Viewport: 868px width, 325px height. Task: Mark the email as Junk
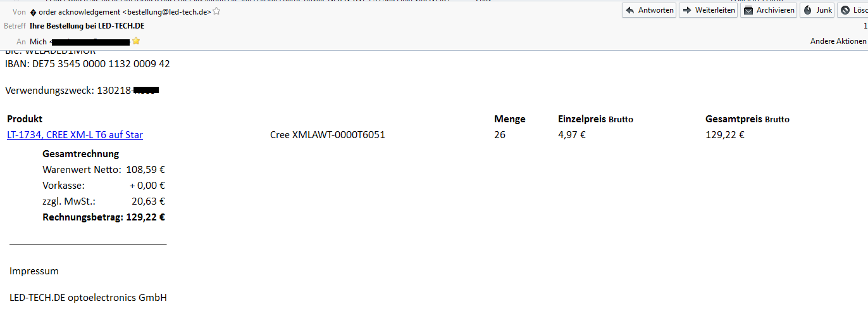(817, 10)
